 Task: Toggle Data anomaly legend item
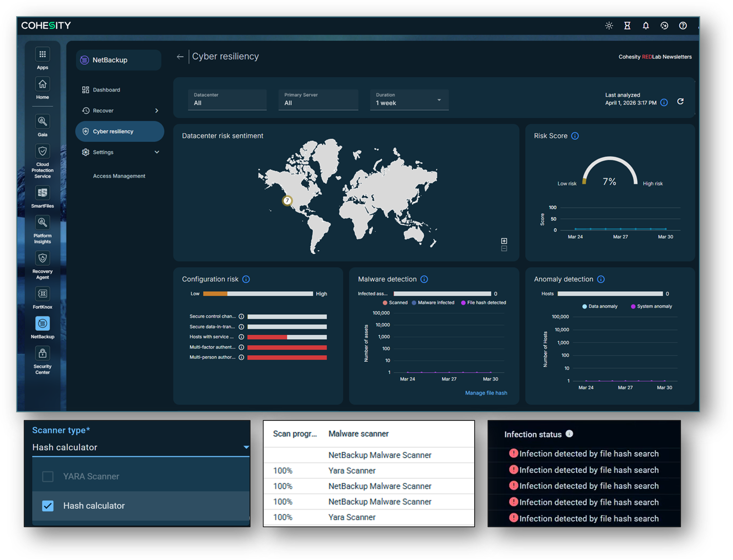point(600,306)
